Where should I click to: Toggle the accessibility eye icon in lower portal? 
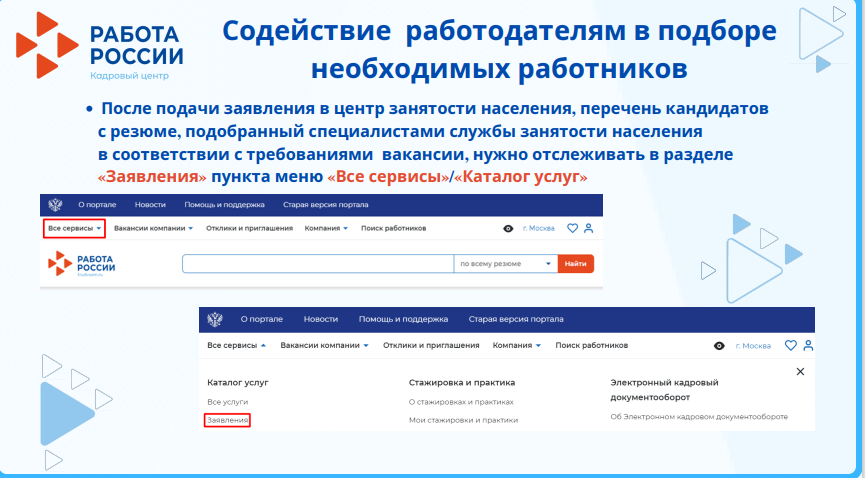[x=719, y=346]
